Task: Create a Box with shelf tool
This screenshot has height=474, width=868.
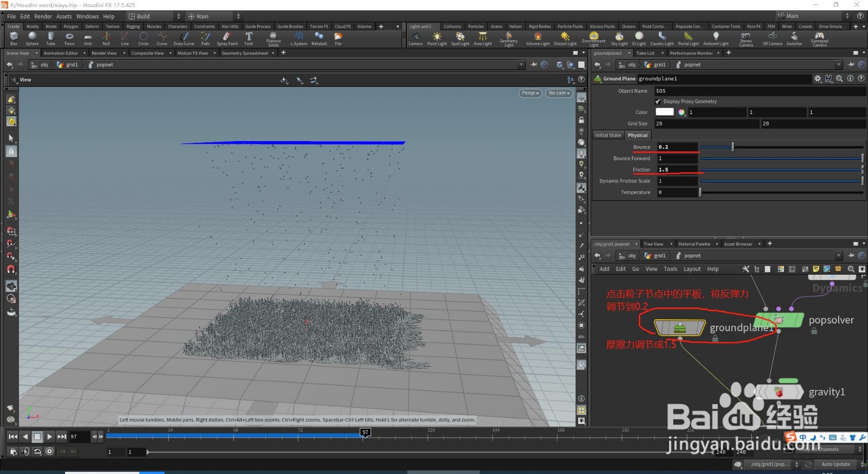Action: click(14, 39)
